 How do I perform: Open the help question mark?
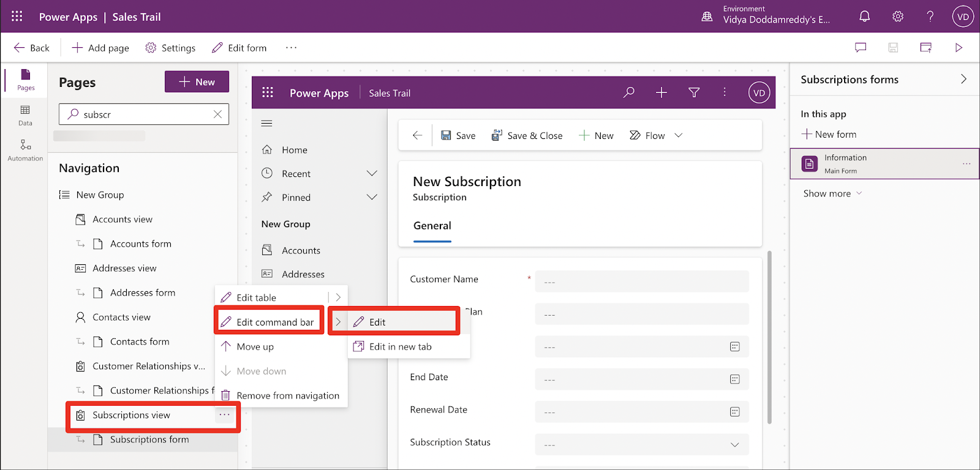[930, 17]
